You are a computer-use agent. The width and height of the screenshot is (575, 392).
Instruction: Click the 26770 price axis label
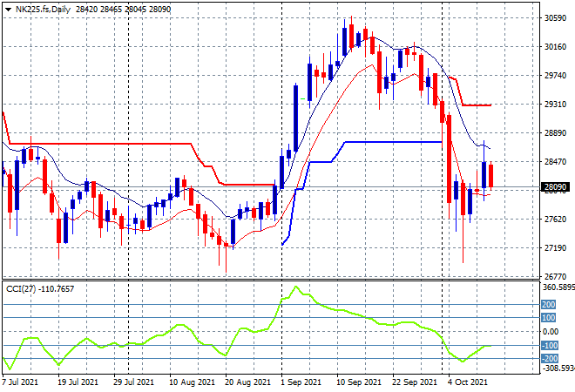(555, 276)
